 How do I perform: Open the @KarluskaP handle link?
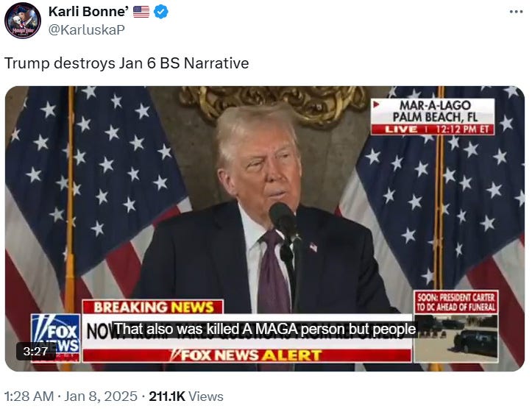pyautogui.click(x=87, y=30)
